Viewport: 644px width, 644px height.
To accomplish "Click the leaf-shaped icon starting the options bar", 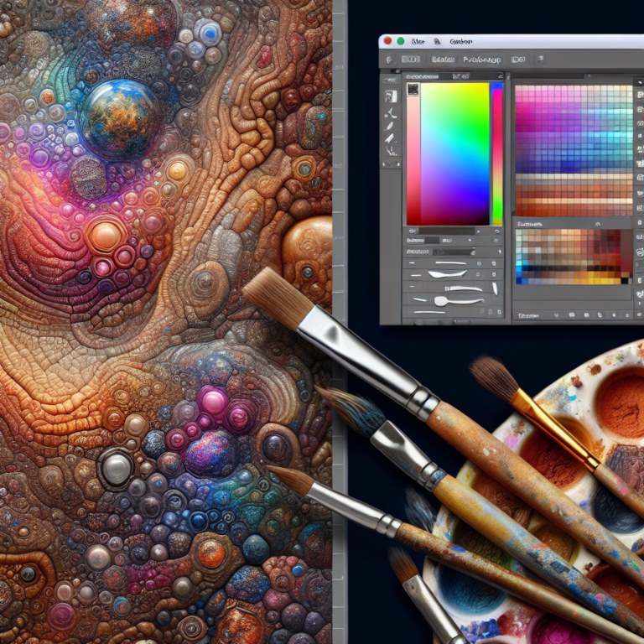I will coord(389,60).
